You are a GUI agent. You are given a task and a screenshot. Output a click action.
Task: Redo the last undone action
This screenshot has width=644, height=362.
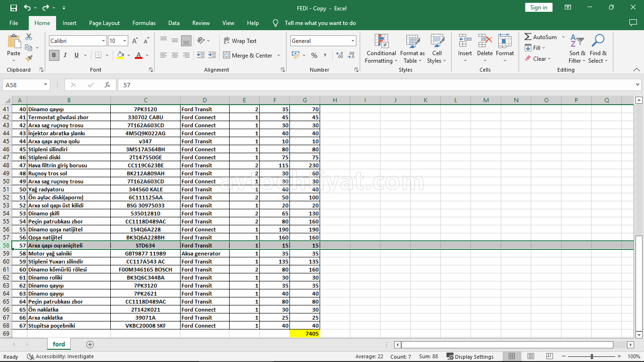click(x=46, y=8)
